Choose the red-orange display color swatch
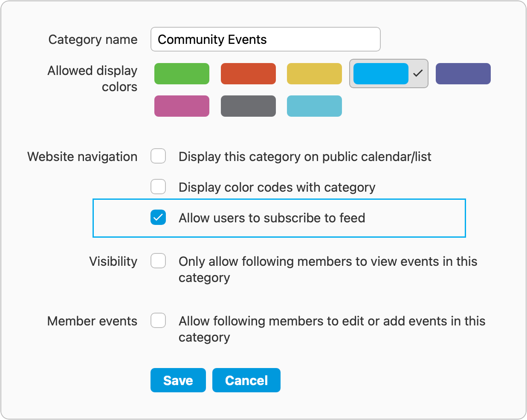The height and width of the screenshot is (420, 527). (x=248, y=74)
